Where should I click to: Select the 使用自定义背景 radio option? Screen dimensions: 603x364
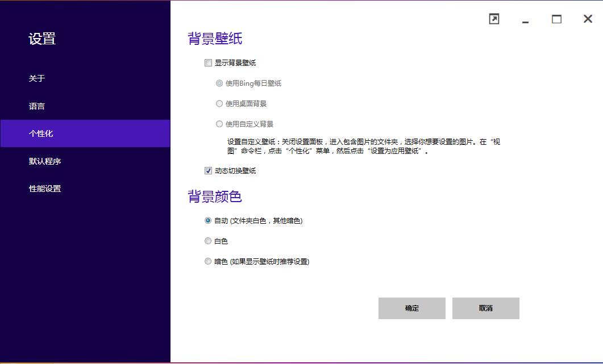(x=219, y=124)
